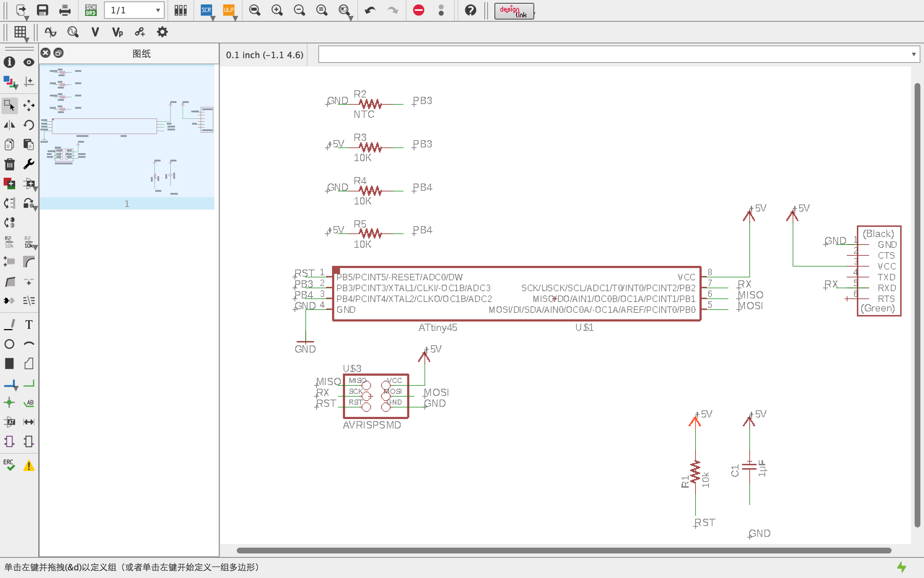The image size is (924, 578).
Task: Select the filled Rectangle tool
Action: pyautogui.click(x=9, y=363)
